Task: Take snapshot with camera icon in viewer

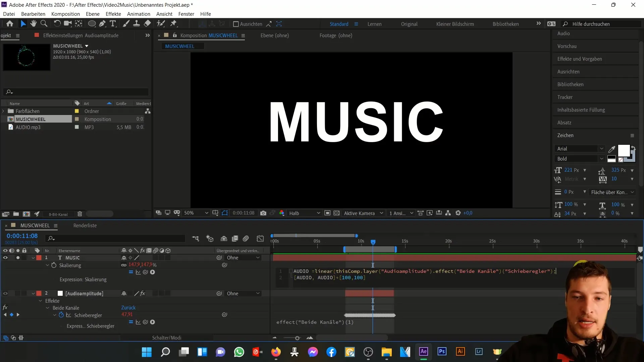Action: point(263,213)
